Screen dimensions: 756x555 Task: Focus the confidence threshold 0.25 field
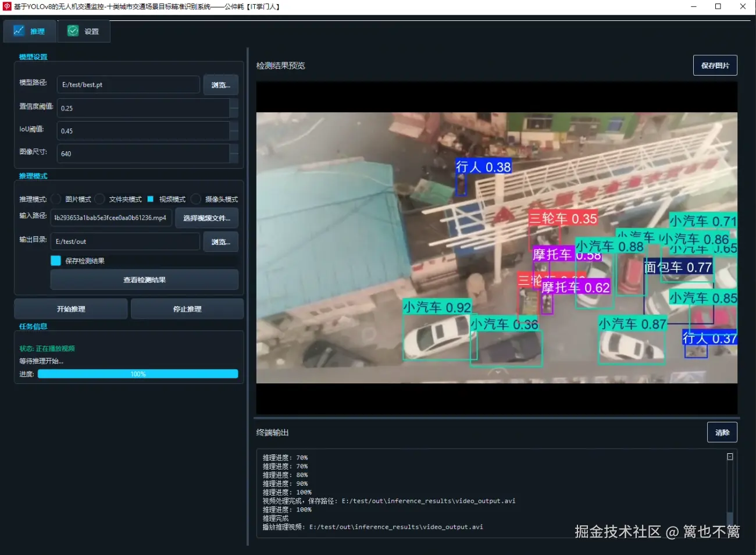coord(143,108)
